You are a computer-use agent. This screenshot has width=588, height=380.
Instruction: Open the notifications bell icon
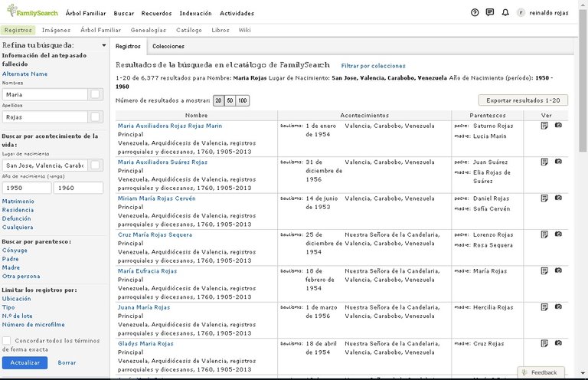click(x=505, y=12)
